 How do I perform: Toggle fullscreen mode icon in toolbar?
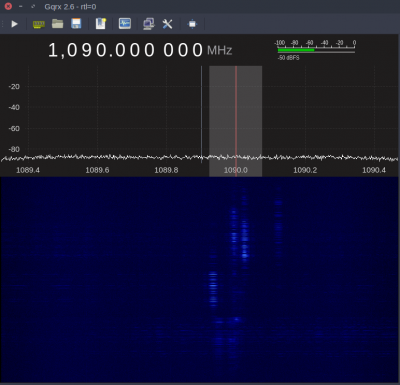click(x=192, y=24)
